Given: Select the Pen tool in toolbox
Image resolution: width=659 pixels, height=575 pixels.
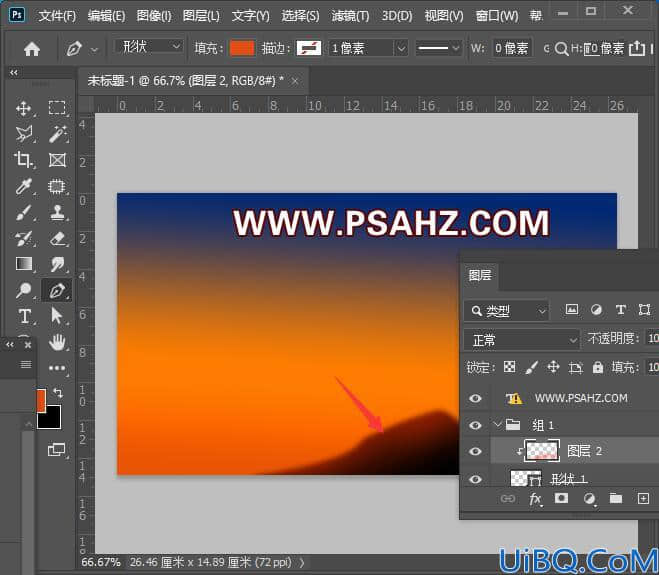Looking at the screenshot, I should pyautogui.click(x=57, y=290).
